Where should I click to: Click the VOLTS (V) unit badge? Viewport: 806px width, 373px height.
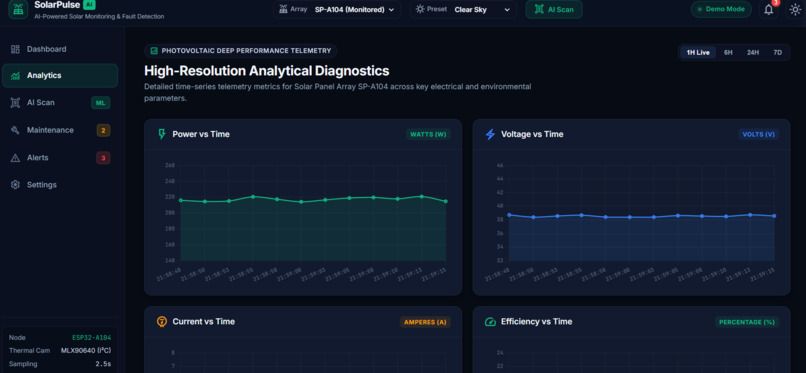759,135
